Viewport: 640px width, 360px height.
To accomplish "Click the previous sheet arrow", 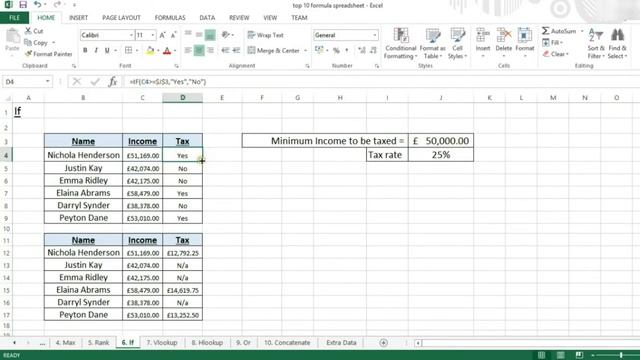I will point(14,343).
